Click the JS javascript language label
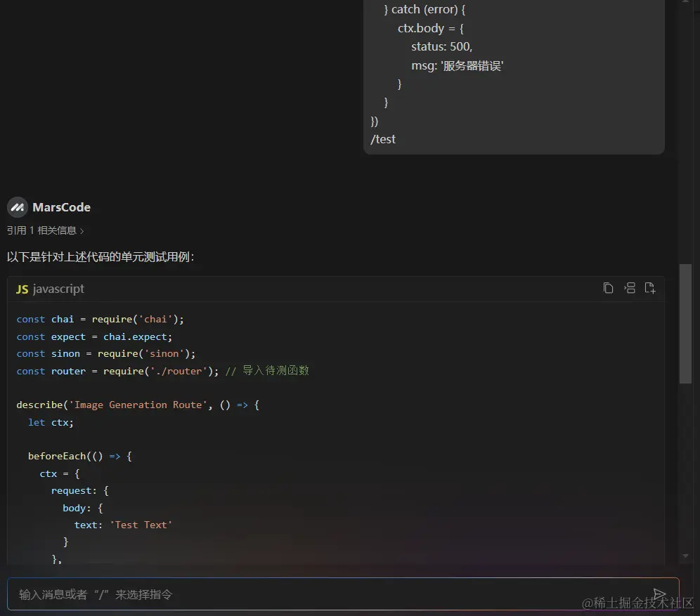The height and width of the screenshot is (616, 700). point(50,289)
